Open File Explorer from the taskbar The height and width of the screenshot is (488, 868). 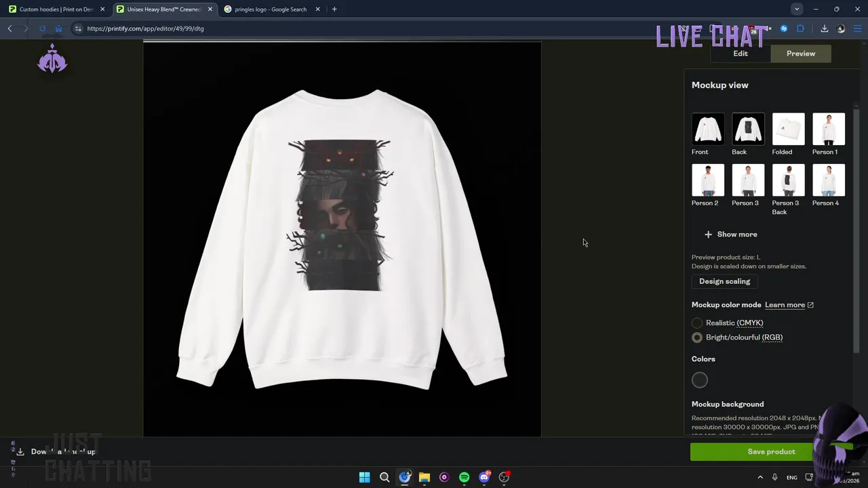(x=425, y=477)
